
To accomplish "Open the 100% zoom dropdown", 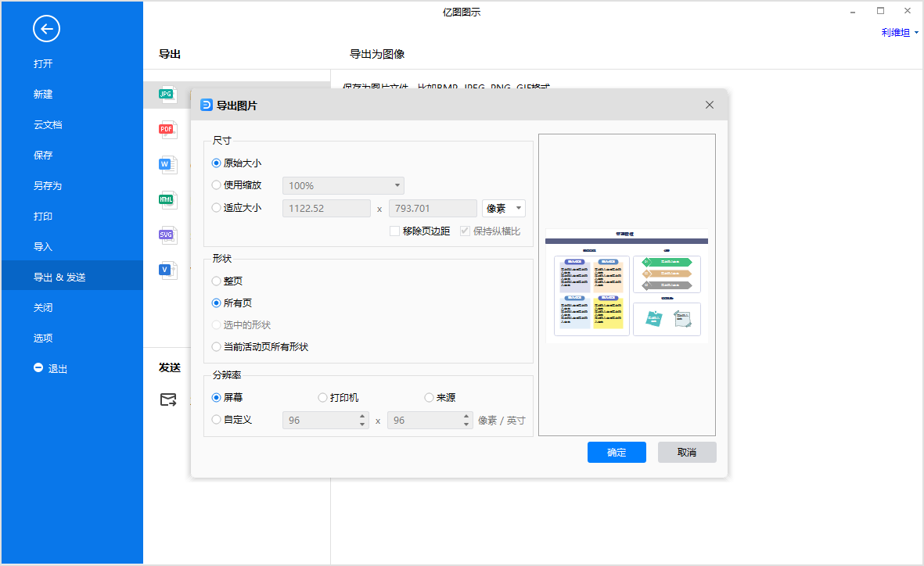I will click(343, 185).
